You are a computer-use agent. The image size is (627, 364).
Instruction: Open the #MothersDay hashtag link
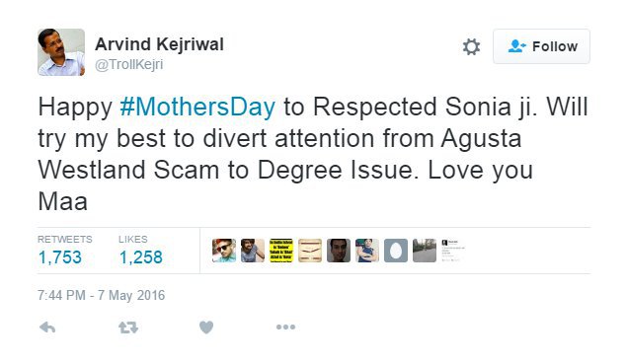coord(197,108)
